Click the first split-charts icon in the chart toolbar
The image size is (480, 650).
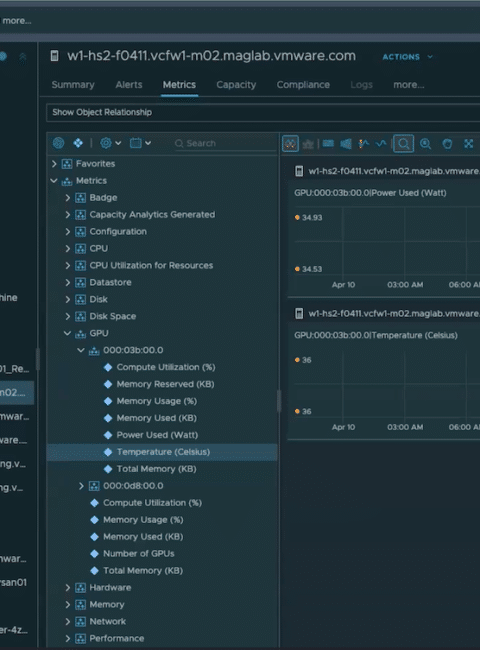290,144
